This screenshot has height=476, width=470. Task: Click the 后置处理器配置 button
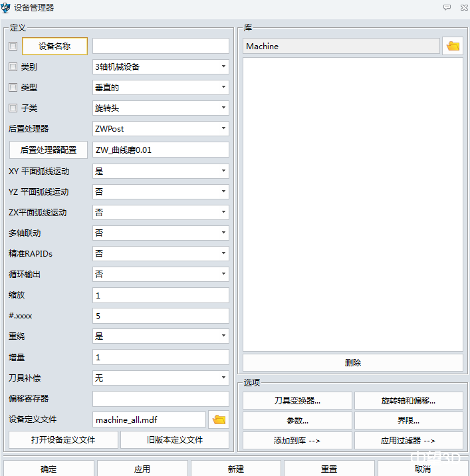pos(49,150)
